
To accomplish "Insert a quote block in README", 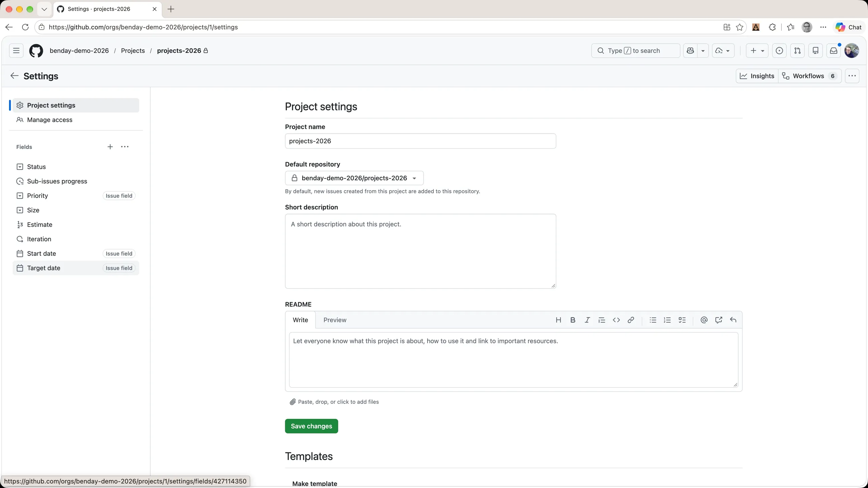I will (602, 320).
